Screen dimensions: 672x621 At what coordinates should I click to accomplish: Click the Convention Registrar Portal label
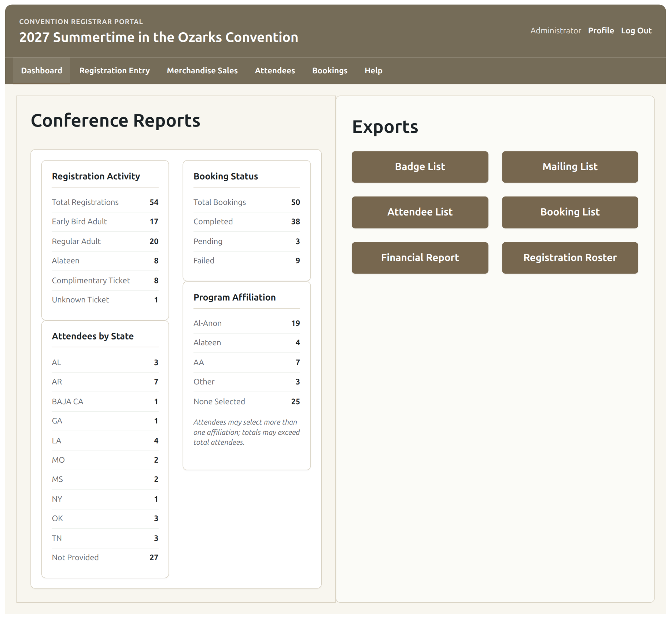(81, 22)
